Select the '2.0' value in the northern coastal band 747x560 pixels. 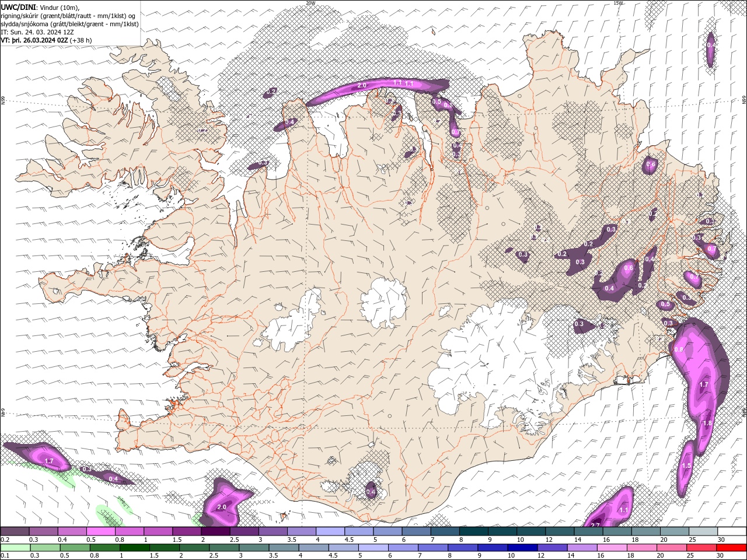click(x=361, y=86)
